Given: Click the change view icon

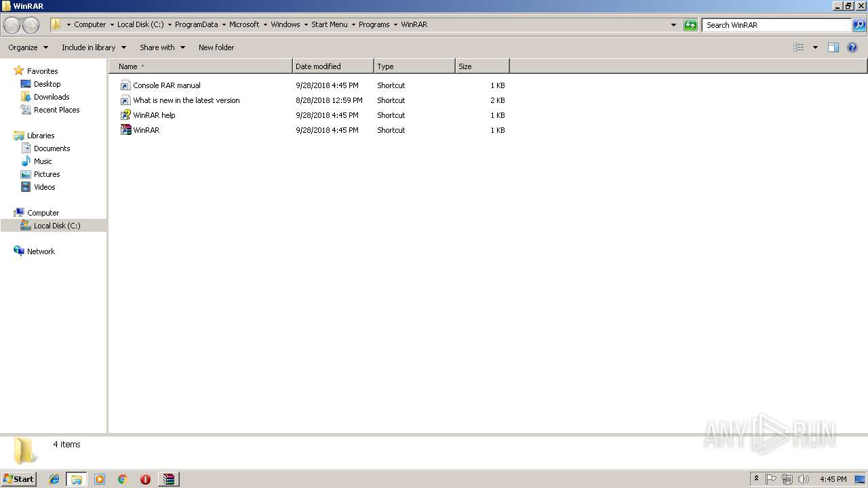Looking at the screenshot, I should tap(799, 47).
